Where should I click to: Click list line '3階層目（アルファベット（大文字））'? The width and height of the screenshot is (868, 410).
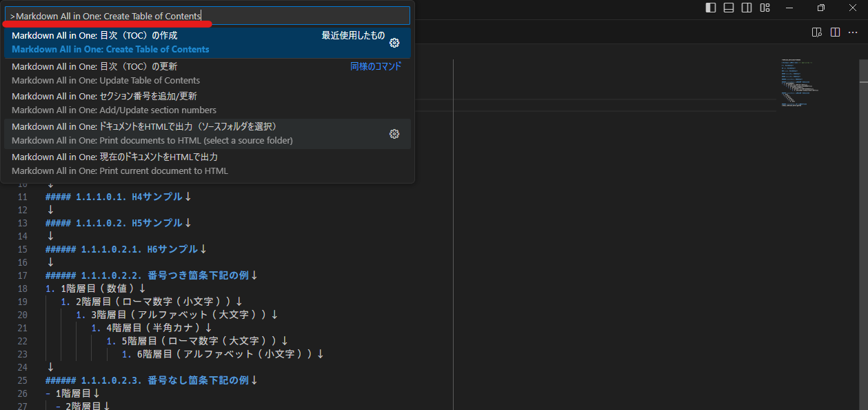click(x=177, y=315)
